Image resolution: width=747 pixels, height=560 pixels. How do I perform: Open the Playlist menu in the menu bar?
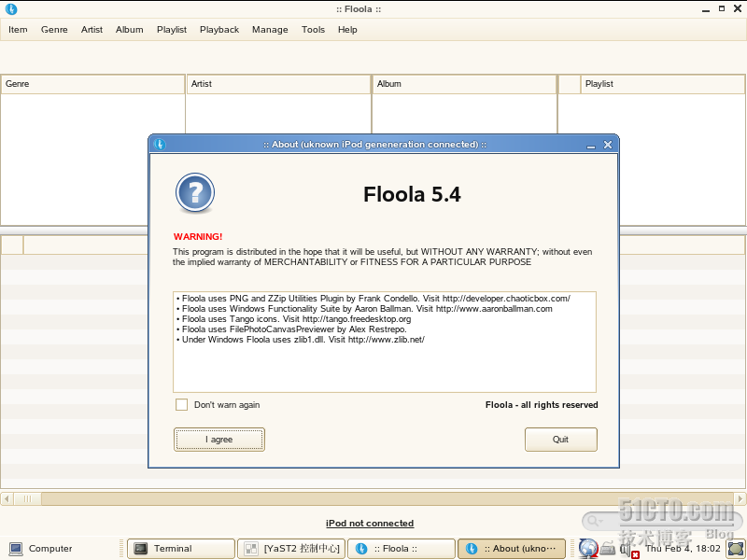pos(172,30)
